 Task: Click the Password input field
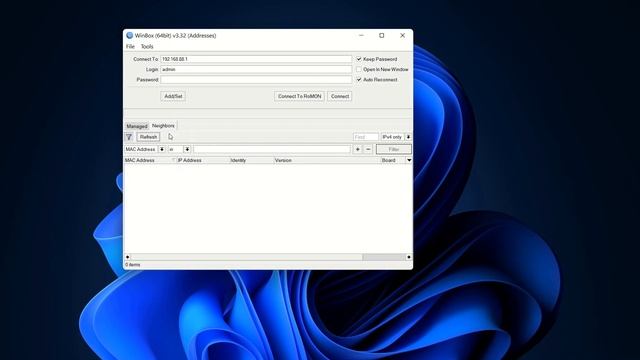256,80
